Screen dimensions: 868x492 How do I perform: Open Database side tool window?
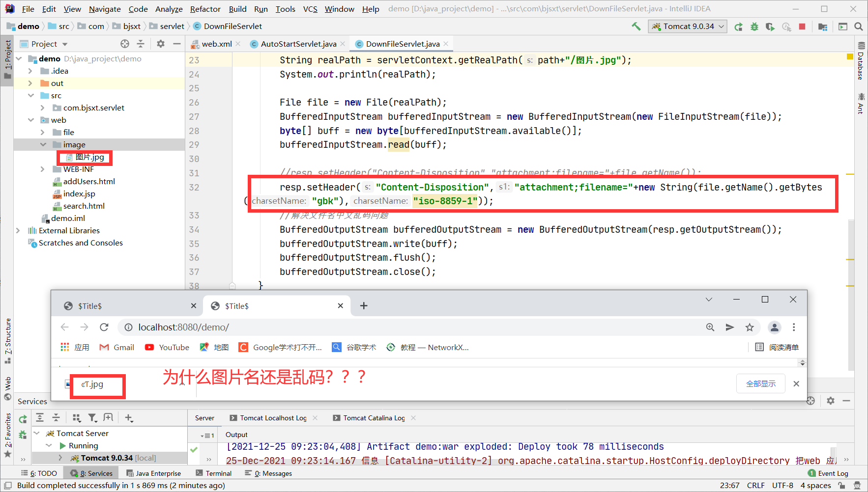861,61
